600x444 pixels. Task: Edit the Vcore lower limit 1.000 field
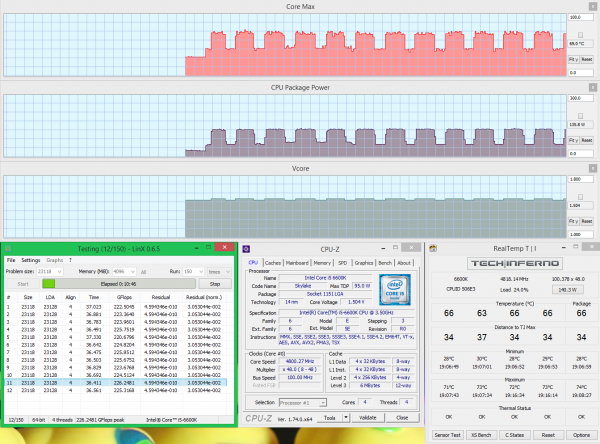point(581,234)
